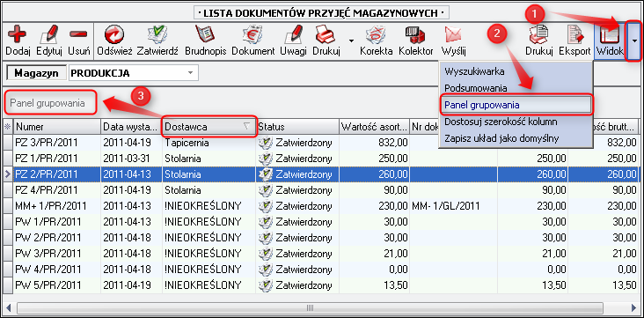Open Brudnopis notebook icon
644x318 pixels.
pos(205,35)
